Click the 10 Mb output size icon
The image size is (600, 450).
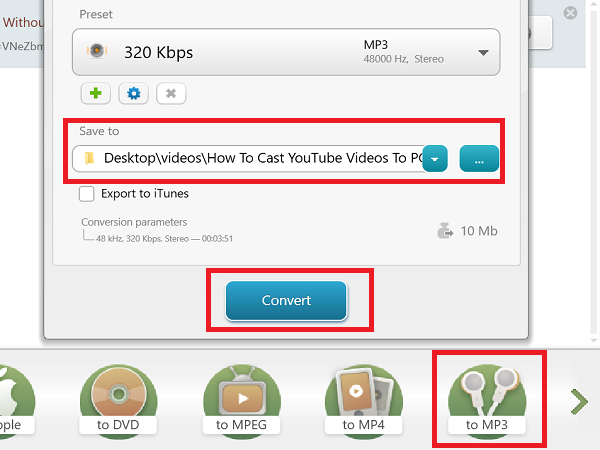(446, 231)
